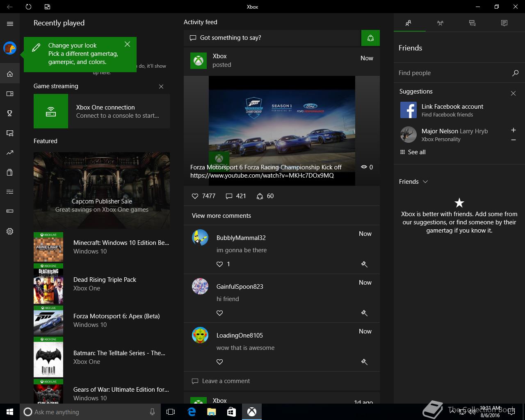
Task: Report LoadingOne8105's comment
Action: [364, 362]
